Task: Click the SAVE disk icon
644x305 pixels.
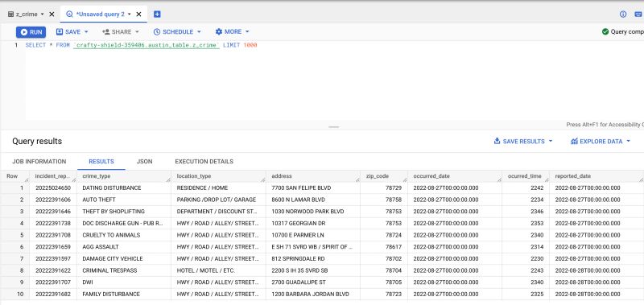Action: 60,31
